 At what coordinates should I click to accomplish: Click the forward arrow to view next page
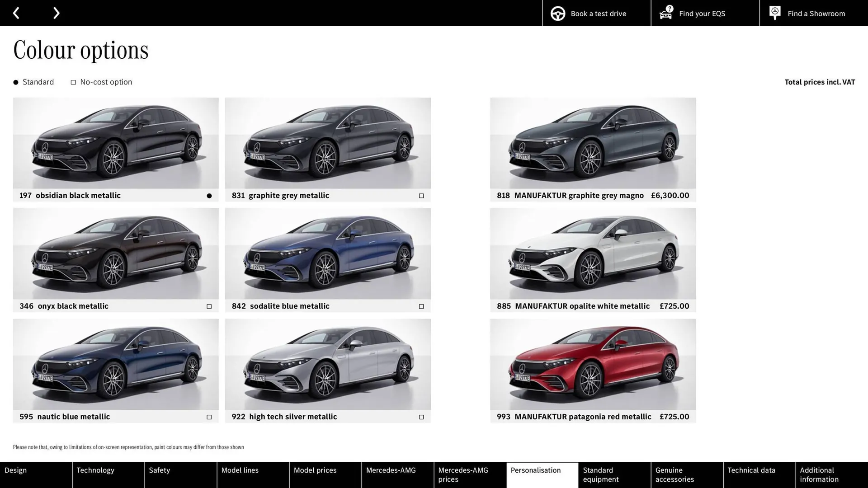(x=56, y=13)
